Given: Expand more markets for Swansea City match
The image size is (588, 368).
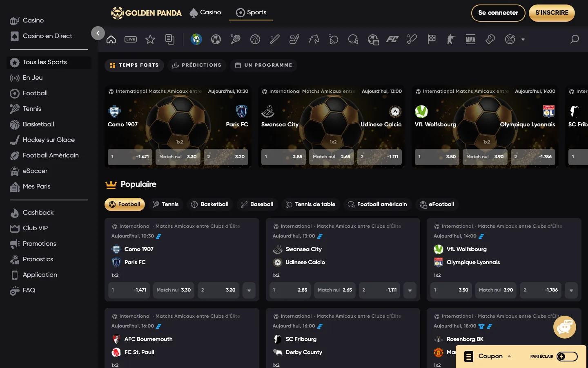Looking at the screenshot, I should pos(410,290).
